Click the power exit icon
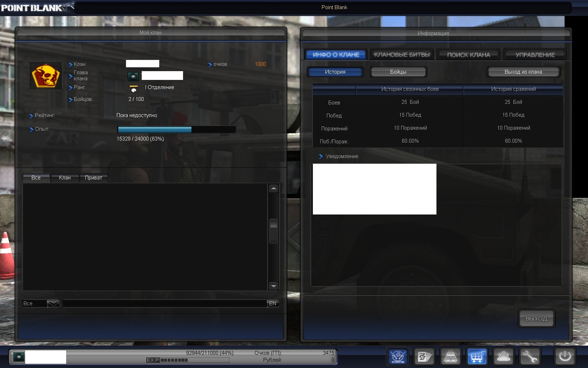The width and height of the screenshot is (588, 368). tap(565, 357)
